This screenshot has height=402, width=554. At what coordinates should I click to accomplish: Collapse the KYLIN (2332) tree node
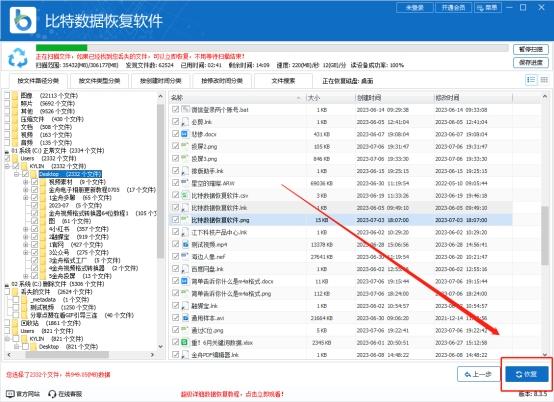point(7,166)
